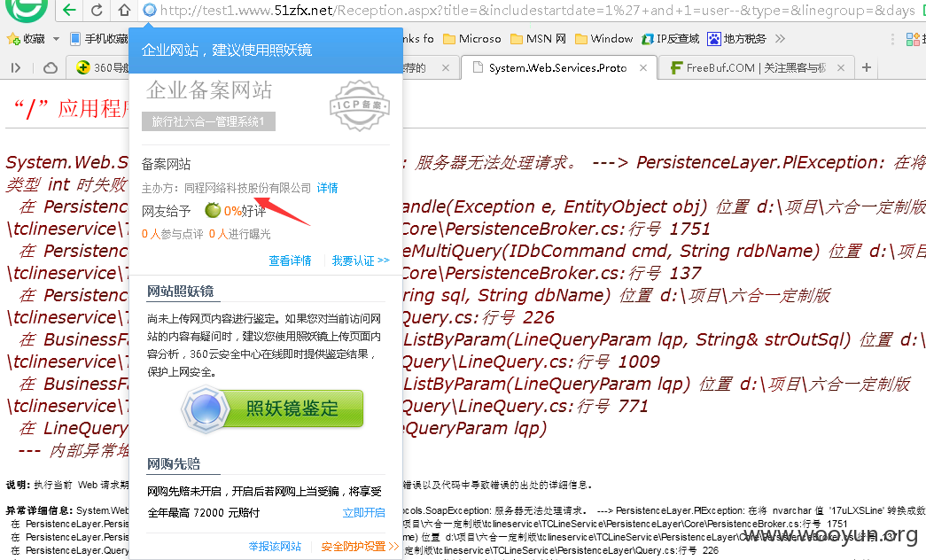Click the 行号 771 error text

pos(613,406)
